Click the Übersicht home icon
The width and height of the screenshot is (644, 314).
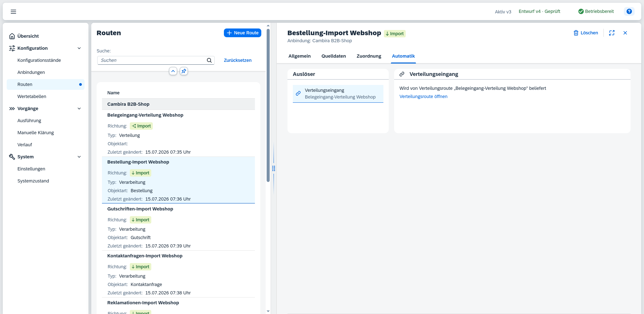click(12, 36)
